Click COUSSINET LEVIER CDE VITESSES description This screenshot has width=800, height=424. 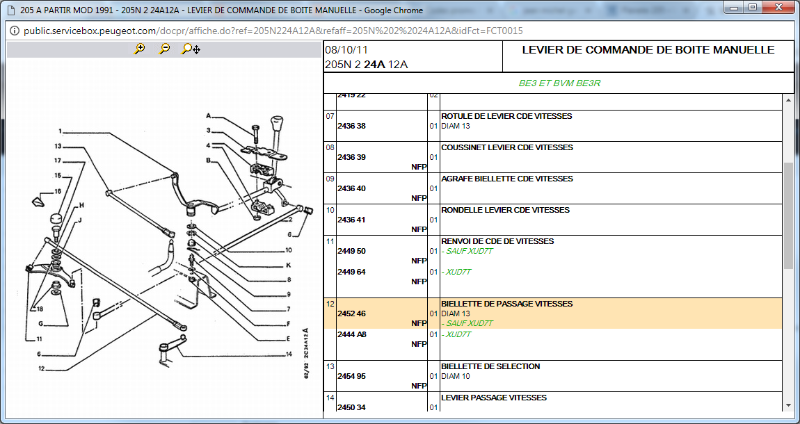click(507, 147)
